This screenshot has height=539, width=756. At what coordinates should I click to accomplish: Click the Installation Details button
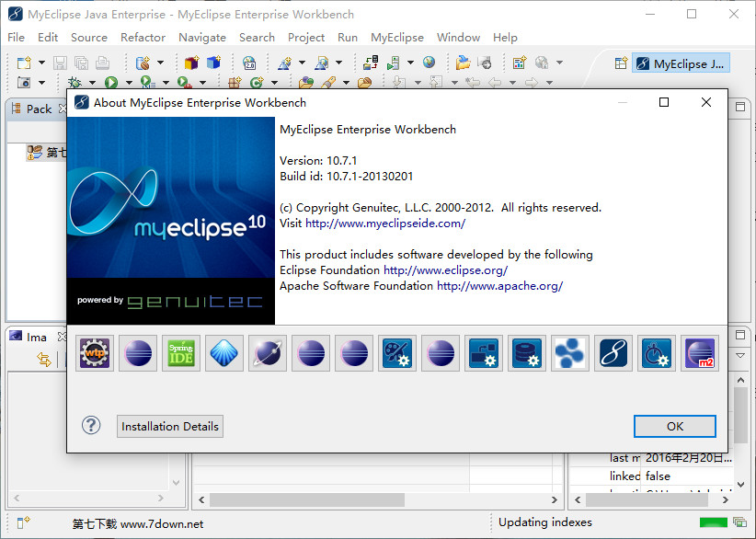click(x=170, y=426)
